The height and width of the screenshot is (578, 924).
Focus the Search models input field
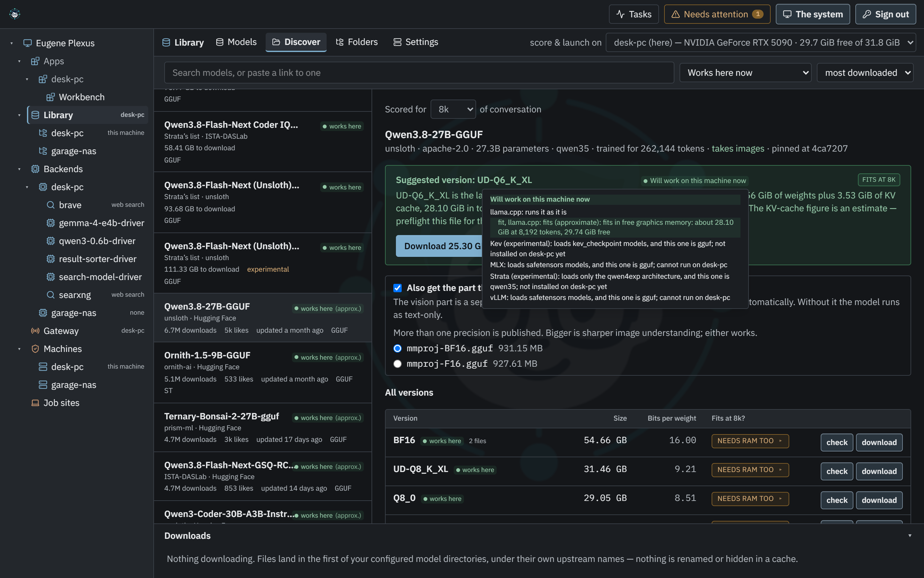(419, 73)
